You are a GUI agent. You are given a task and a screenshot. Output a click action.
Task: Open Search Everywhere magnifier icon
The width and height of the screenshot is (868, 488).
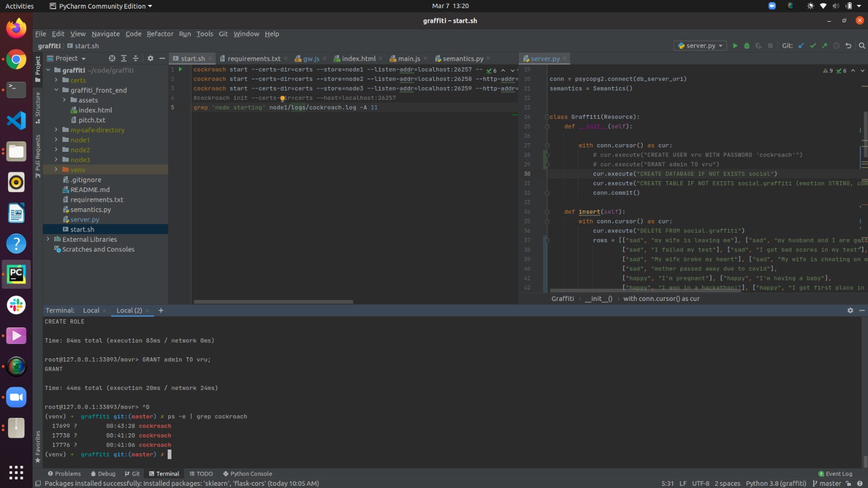[861, 46]
